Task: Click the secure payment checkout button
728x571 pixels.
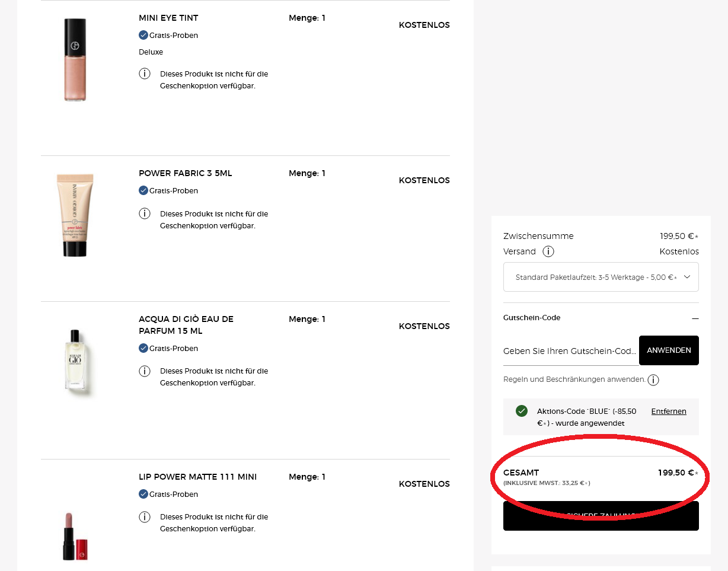Action: pyautogui.click(x=601, y=516)
